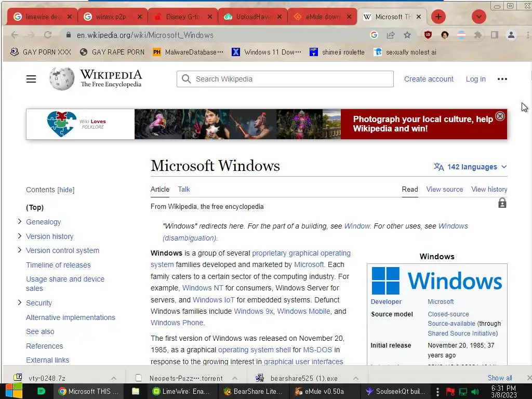Open the 142 languages dropdown
Image resolution: width=532 pixels, height=399 pixels.
pos(470,167)
